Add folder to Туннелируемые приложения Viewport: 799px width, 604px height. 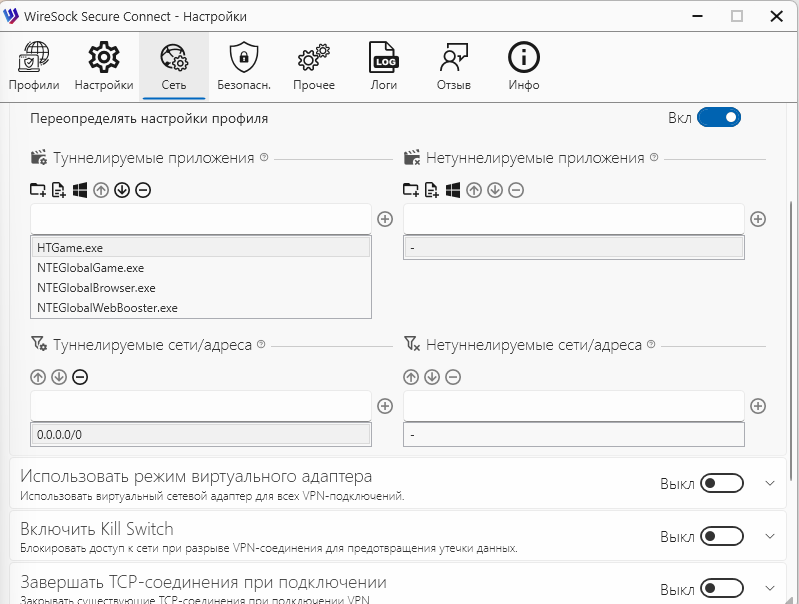coord(38,190)
